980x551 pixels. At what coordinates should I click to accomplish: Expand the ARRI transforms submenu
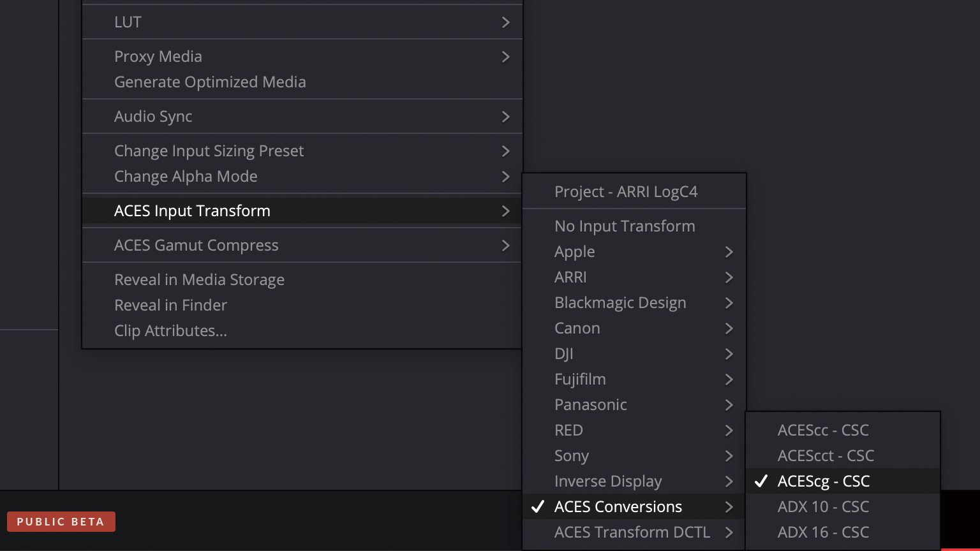tap(634, 277)
